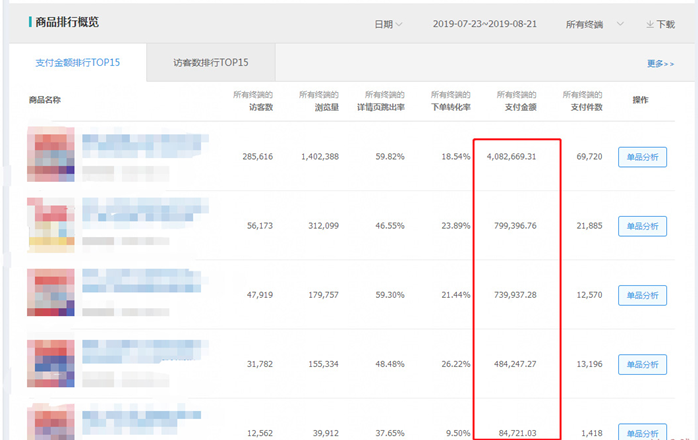698x440 pixels.
Task: Select payment amount 484,247.27
Action: tap(515, 364)
